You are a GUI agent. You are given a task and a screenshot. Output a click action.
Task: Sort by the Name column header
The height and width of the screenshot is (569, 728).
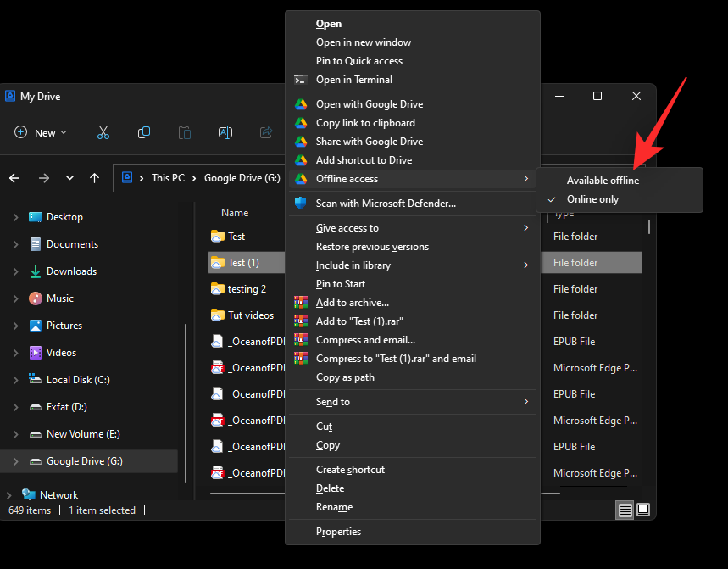click(235, 213)
